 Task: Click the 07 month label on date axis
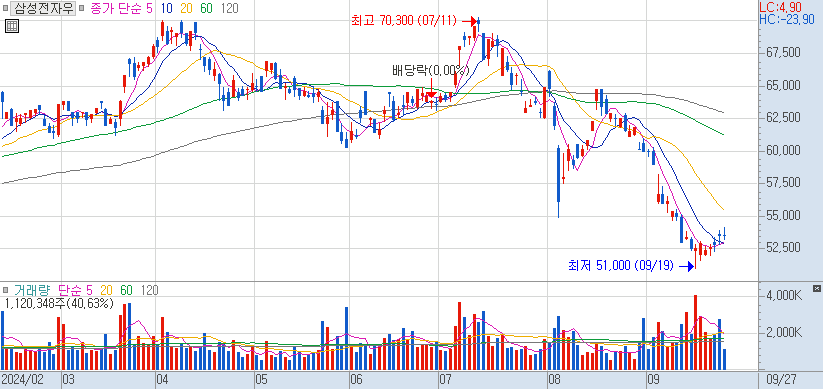446,380
